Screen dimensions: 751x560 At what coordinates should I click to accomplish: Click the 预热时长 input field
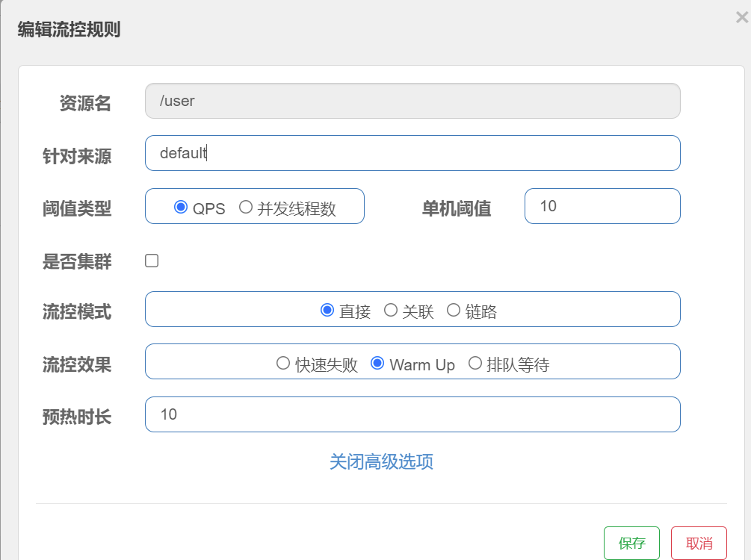[x=412, y=414]
